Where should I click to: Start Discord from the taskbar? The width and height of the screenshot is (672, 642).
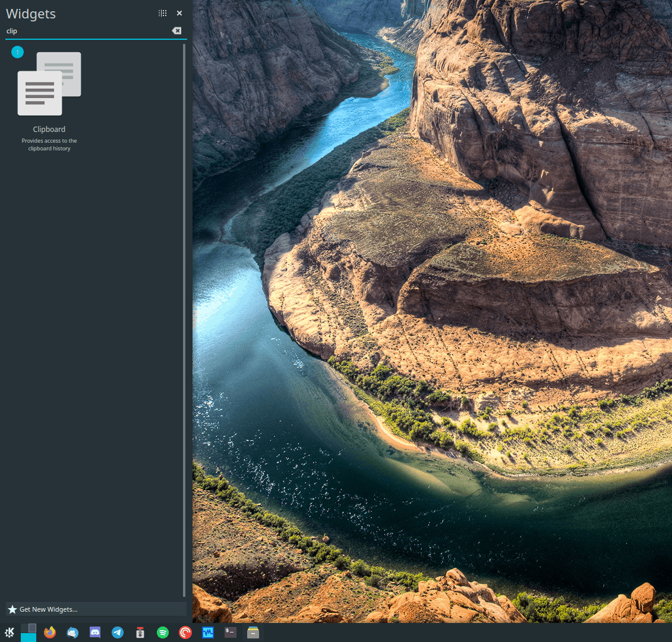[95, 632]
